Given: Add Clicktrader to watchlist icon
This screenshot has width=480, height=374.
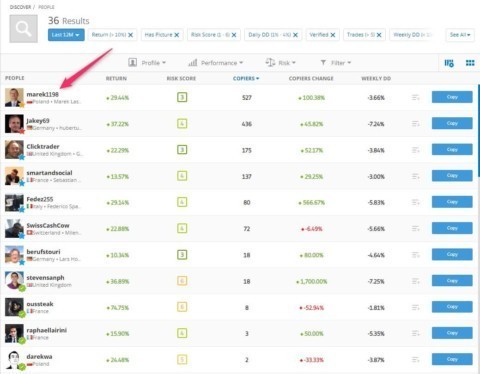Looking at the screenshot, I should click(415, 150).
